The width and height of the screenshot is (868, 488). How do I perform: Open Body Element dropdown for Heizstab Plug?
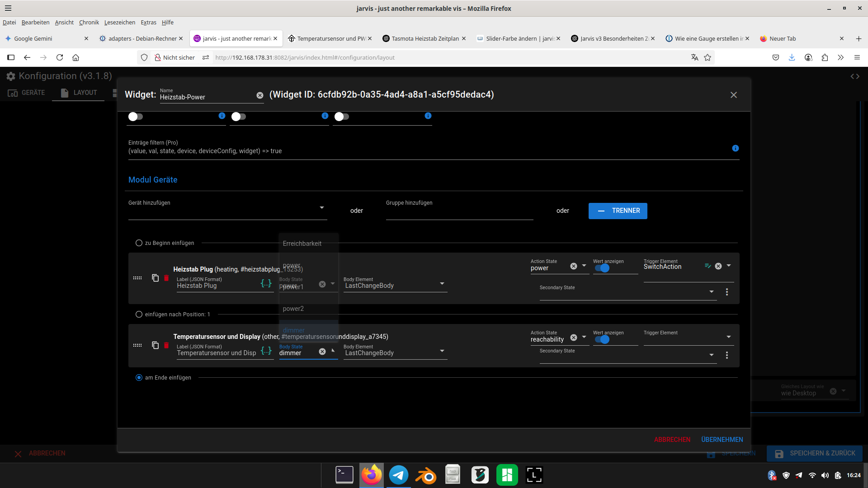pos(442,284)
